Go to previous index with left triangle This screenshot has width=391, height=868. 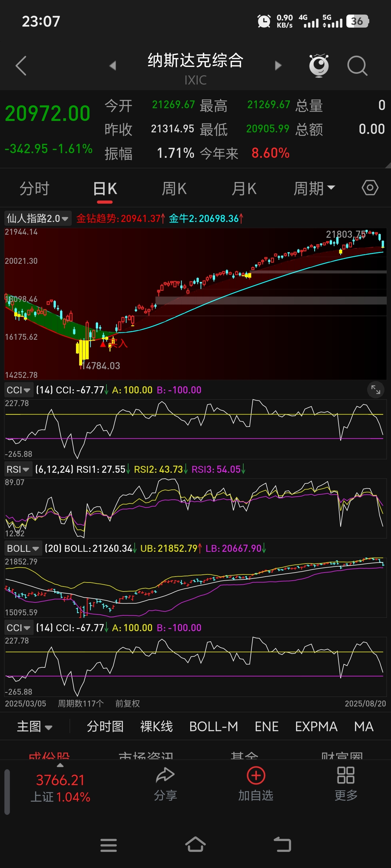pyautogui.click(x=113, y=65)
